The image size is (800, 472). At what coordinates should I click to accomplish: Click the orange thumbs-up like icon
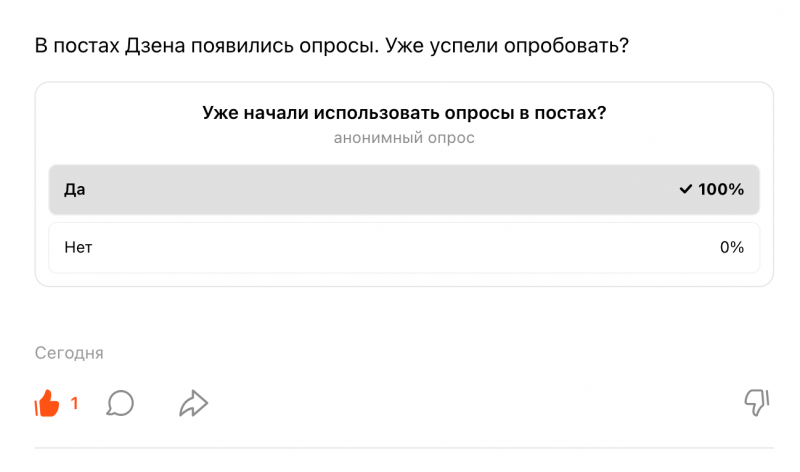tap(47, 404)
